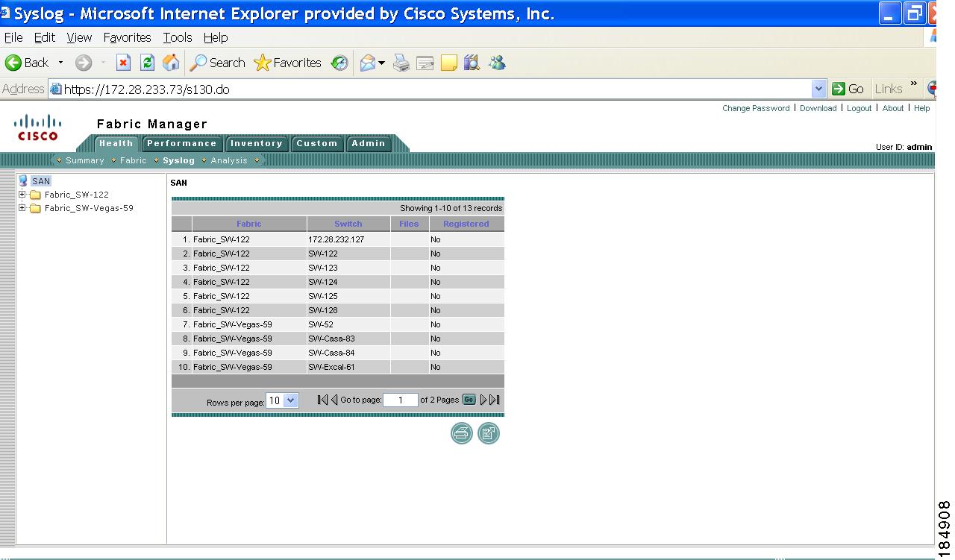Switch to the Admin tab
Image resolution: width=955 pixels, height=560 pixels.
(x=369, y=144)
